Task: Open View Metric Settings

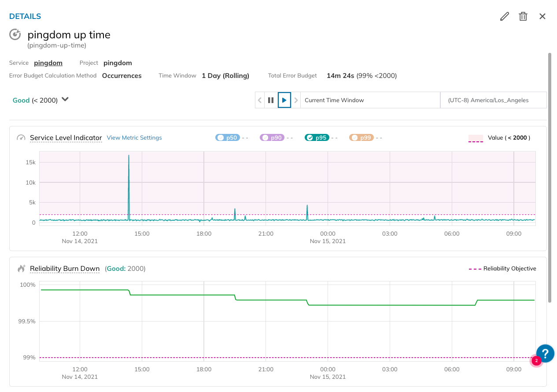Action: coord(134,138)
